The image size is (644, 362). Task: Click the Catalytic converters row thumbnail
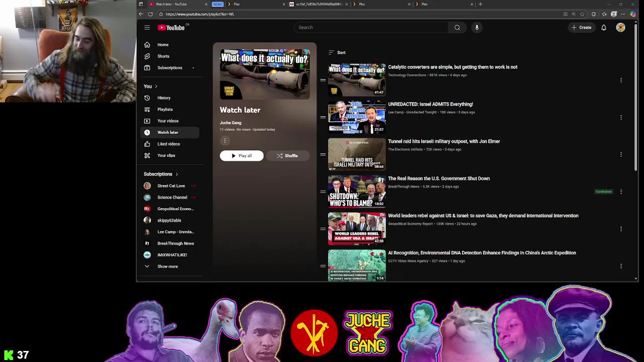357,79
